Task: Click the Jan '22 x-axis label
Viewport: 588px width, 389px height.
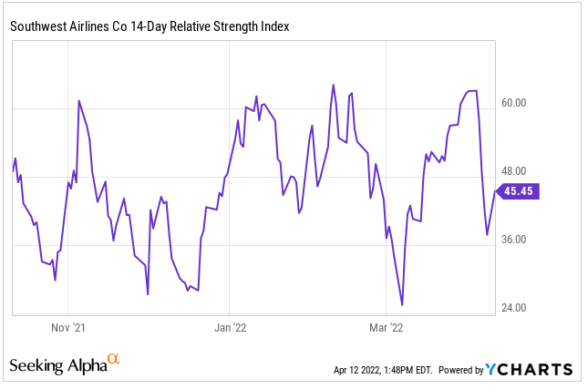Action: click(230, 326)
